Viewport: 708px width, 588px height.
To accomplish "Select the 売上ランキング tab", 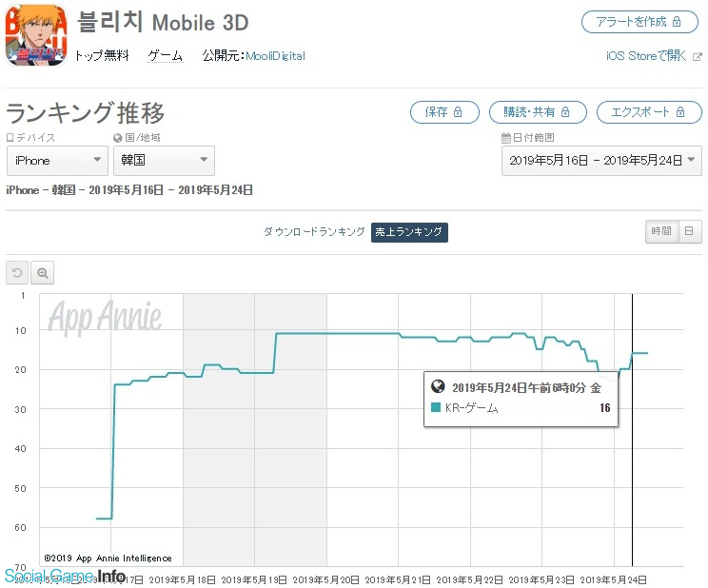I will coord(409,232).
